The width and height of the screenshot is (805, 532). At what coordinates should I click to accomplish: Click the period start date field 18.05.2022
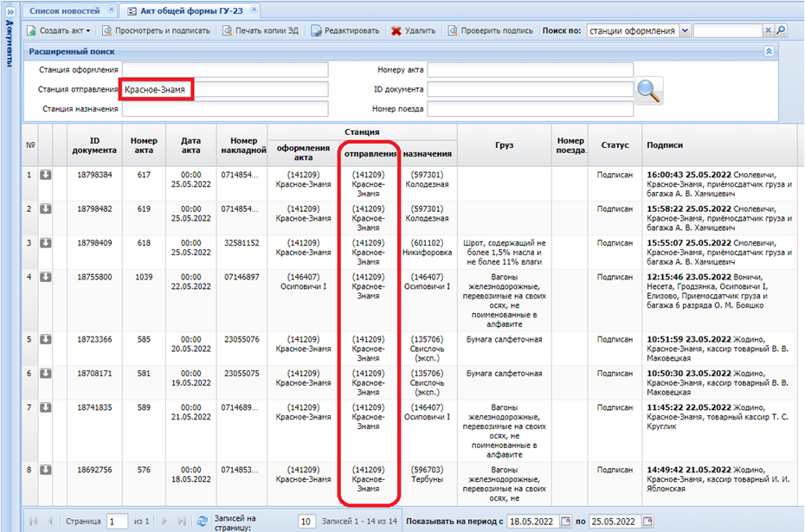[x=533, y=522]
